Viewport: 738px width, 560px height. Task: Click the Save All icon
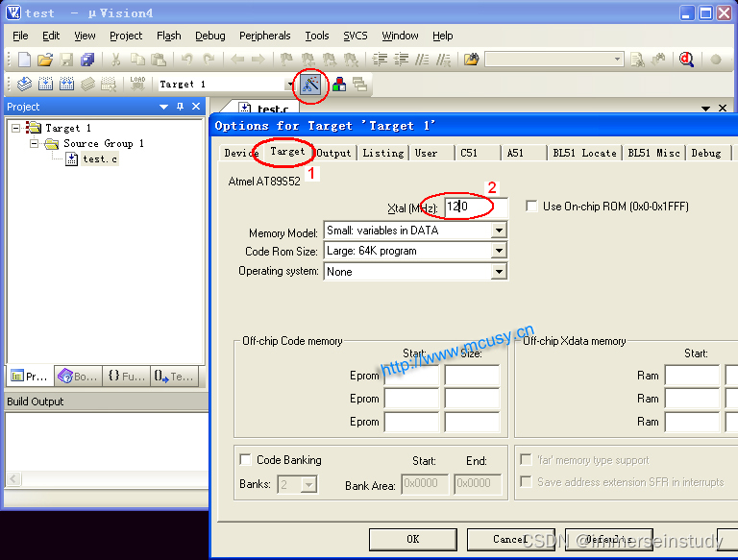click(x=87, y=60)
